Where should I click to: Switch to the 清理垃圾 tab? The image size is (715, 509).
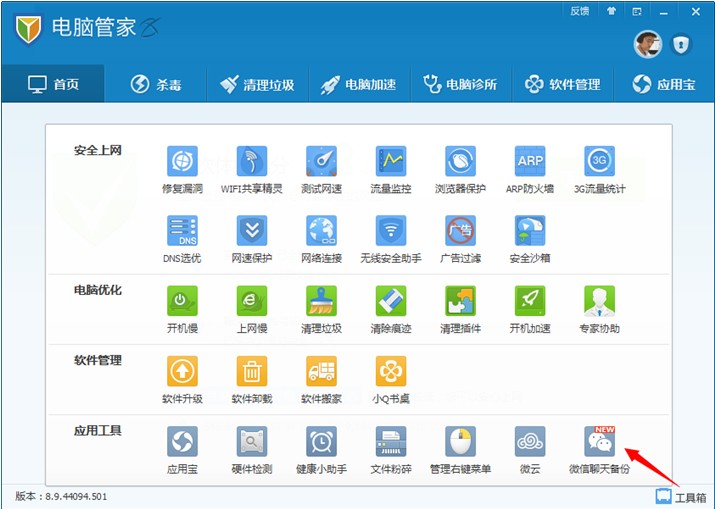click(x=257, y=84)
